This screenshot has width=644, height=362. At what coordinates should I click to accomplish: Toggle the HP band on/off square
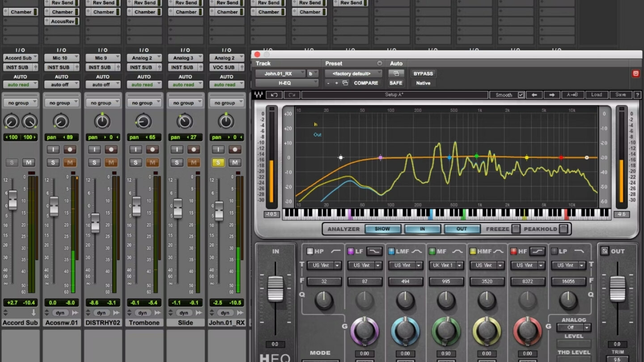click(309, 252)
